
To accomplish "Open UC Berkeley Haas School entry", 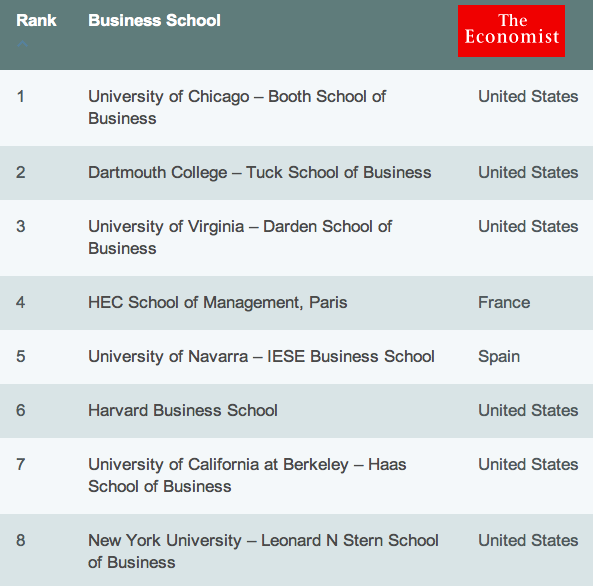I will click(x=247, y=475).
